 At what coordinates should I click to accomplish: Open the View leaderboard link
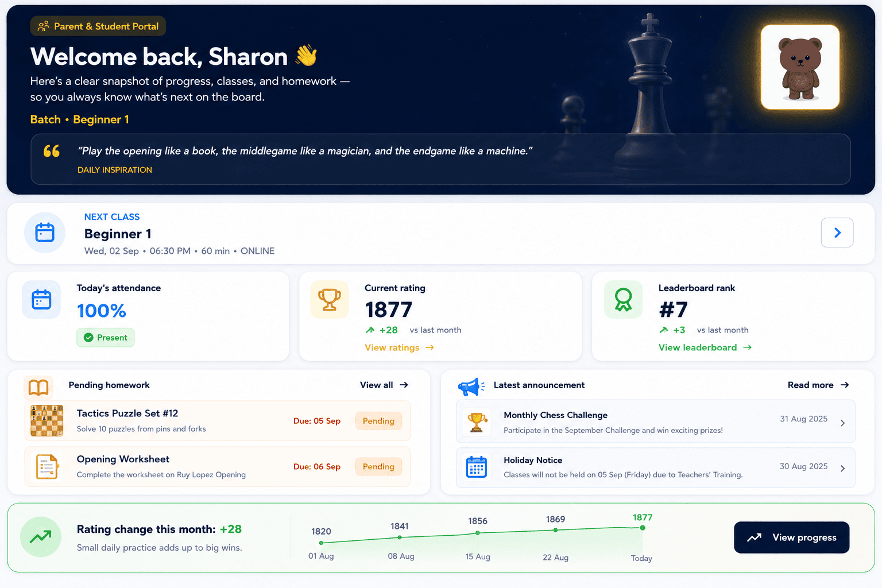(x=705, y=347)
